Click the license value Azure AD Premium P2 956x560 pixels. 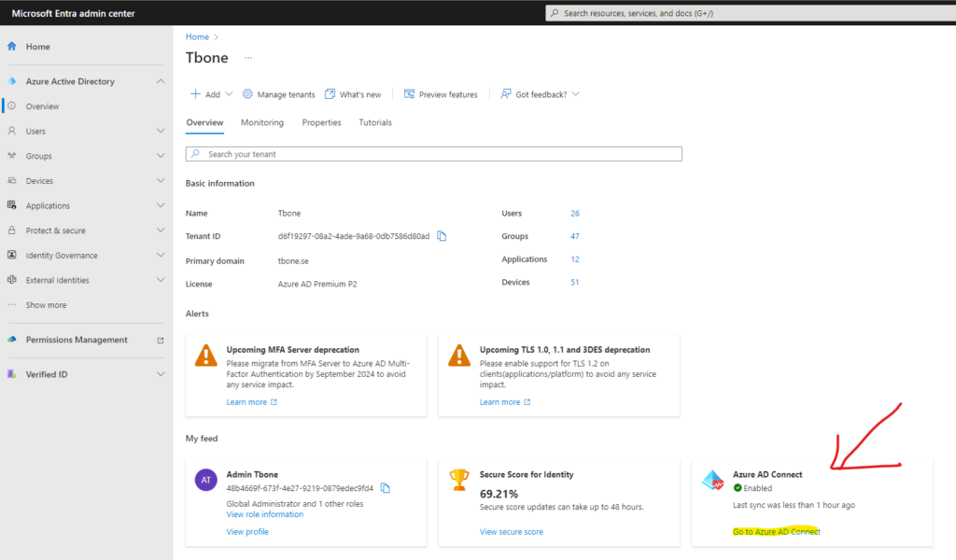coord(317,284)
